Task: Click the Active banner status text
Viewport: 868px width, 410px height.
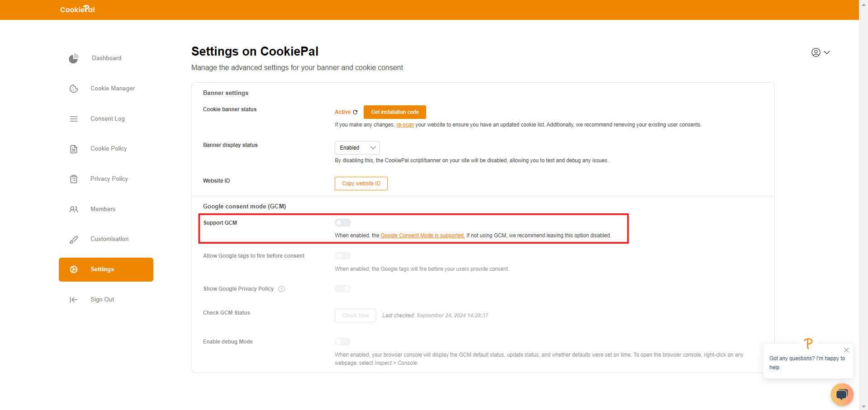Action: 342,112
